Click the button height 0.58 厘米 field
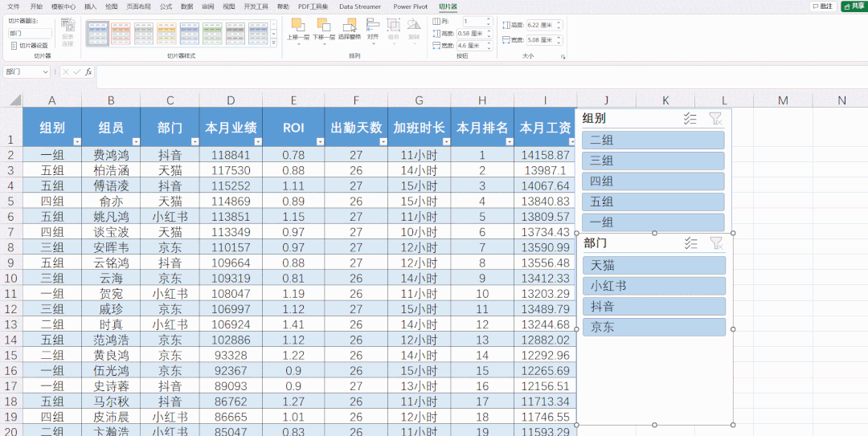This screenshot has width=868, height=436. point(474,33)
